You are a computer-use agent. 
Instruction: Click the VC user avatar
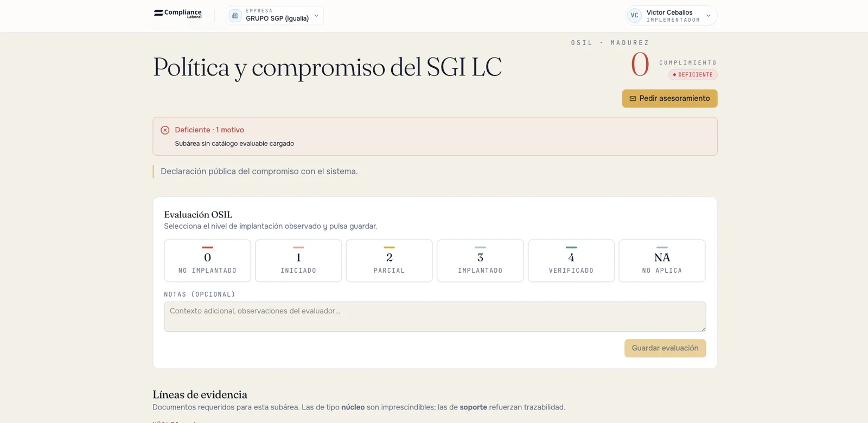pyautogui.click(x=634, y=16)
